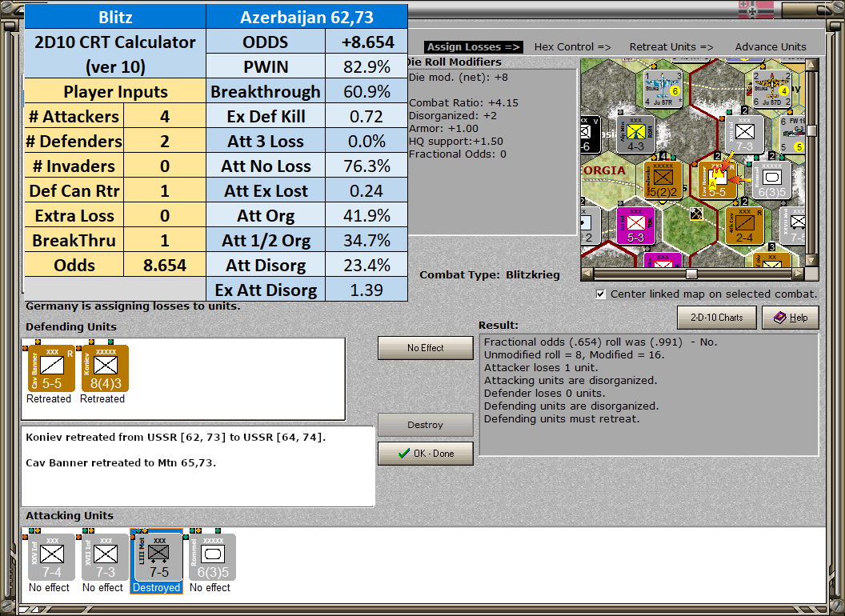Click the magenta Turkish 5-3 unit on map
The height and width of the screenshot is (616, 845).
click(x=636, y=226)
